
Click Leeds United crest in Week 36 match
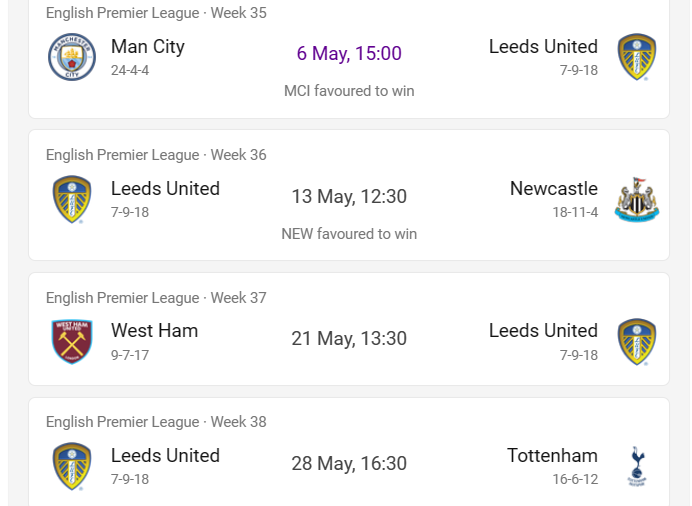[x=72, y=199]
